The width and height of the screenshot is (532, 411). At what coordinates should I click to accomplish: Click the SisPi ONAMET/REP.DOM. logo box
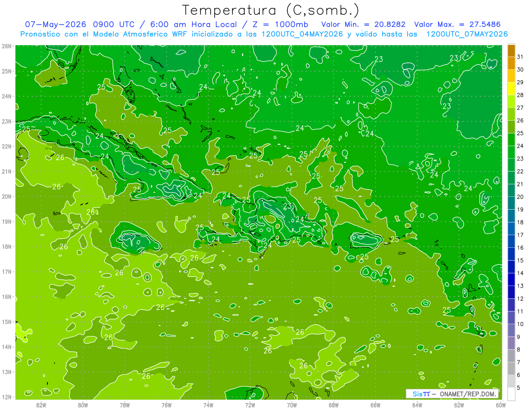(x=452, y=394)
